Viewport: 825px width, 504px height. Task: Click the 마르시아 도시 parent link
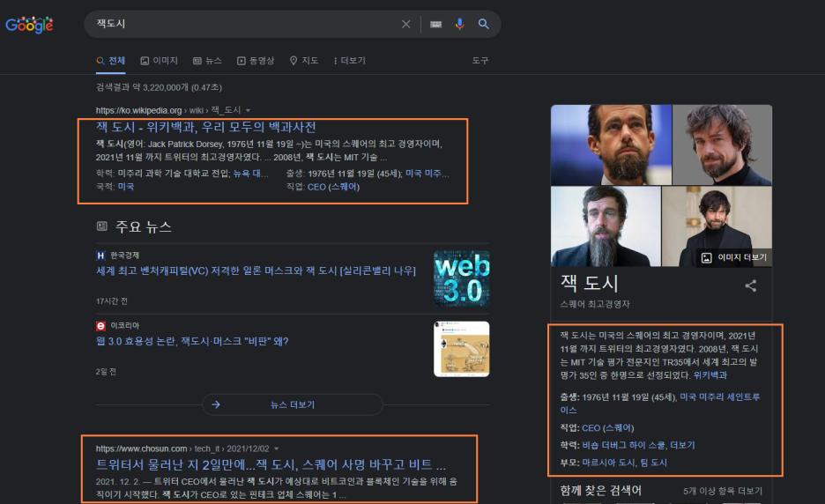[x=609, y=463]
